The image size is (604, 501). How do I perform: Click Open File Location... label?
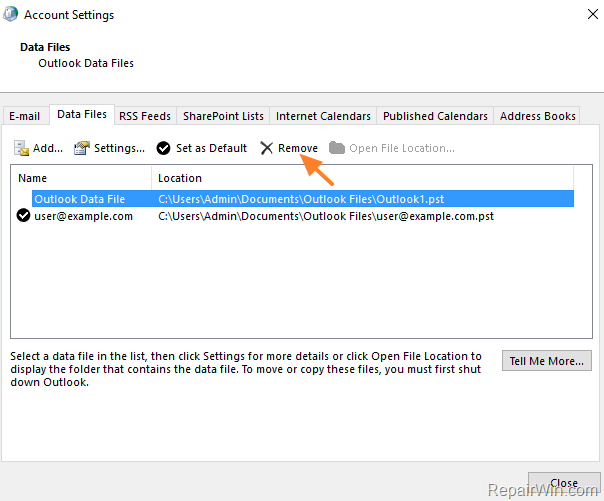[x=402, y=148]
